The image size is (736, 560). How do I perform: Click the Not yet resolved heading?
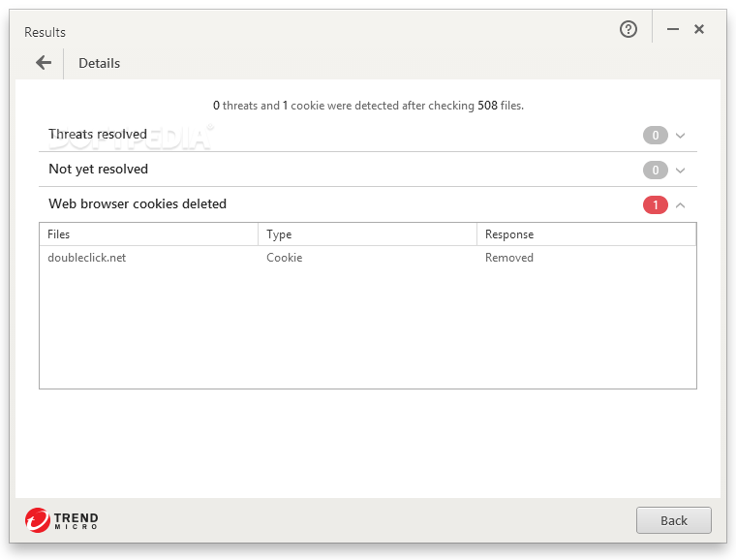(x=98, y=169)
